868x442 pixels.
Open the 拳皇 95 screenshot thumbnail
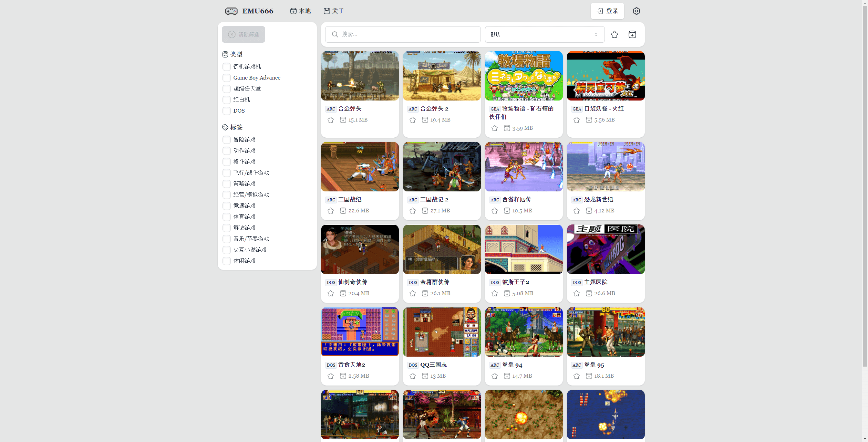click(x=606, y=332)
